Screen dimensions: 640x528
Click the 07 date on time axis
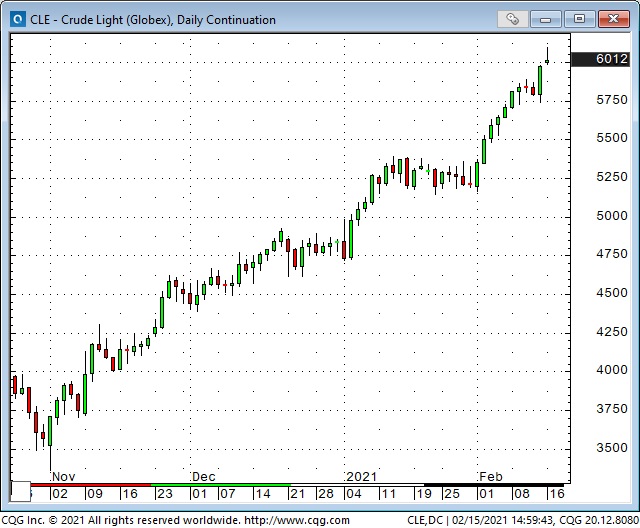[227, 494]
